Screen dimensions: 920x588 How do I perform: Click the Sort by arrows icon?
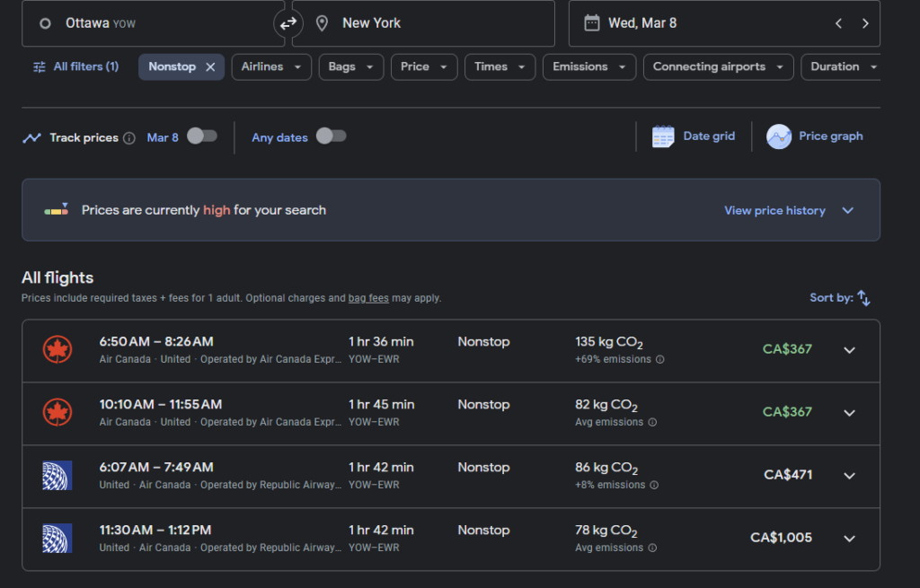tap(863, 298)
